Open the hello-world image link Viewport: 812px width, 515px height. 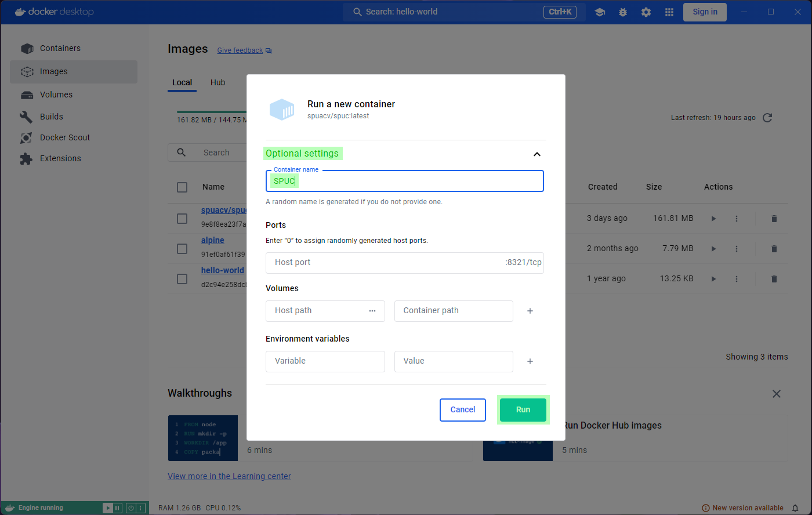223,270
